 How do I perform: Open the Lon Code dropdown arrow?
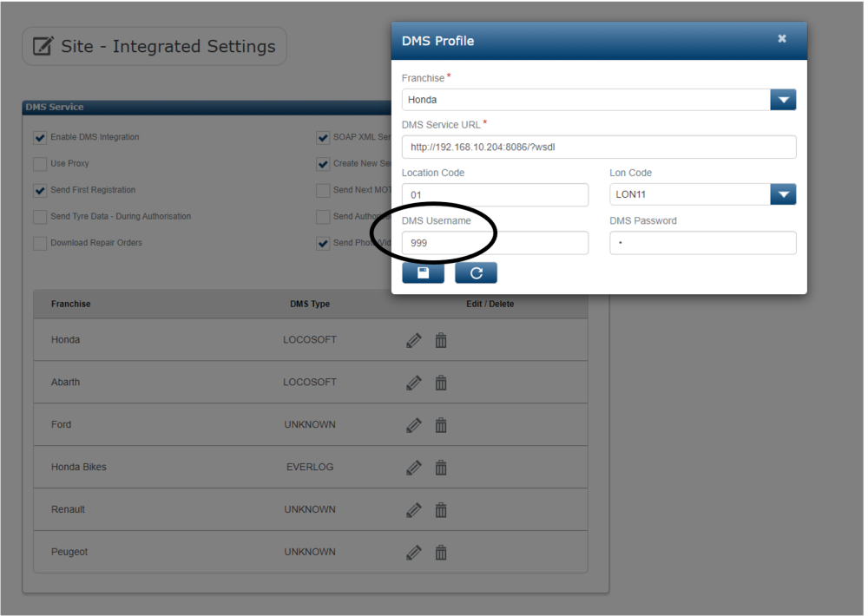783,194
